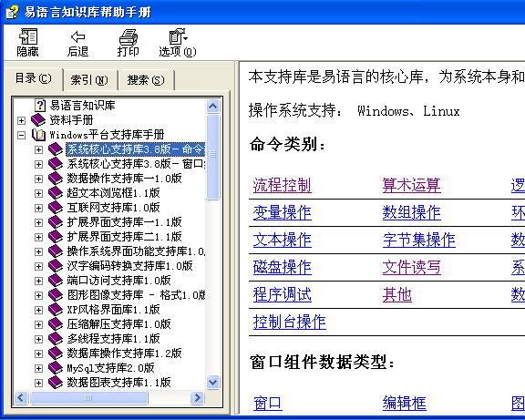Click the open-book icon for Windows平台支持库手册

click(x=38, y=135)
